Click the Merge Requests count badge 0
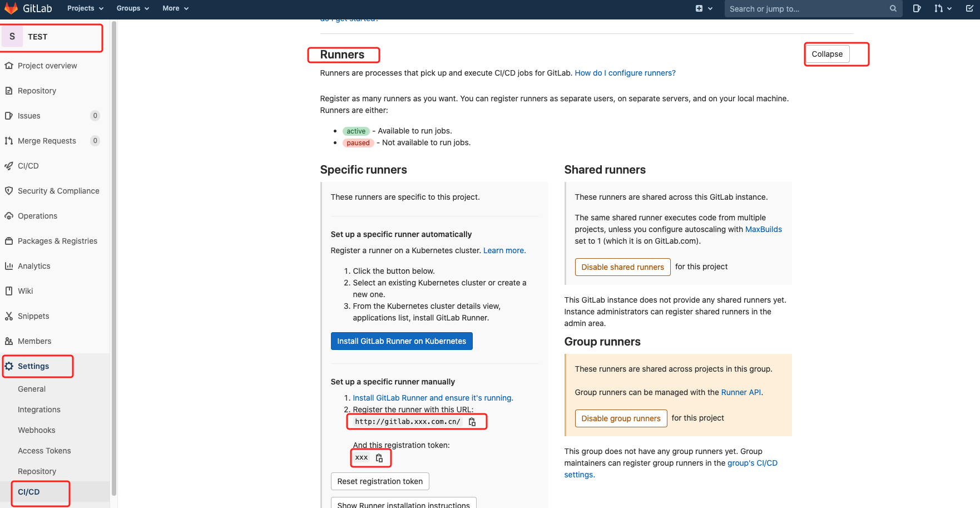980x508 pixels. [95, 141]
